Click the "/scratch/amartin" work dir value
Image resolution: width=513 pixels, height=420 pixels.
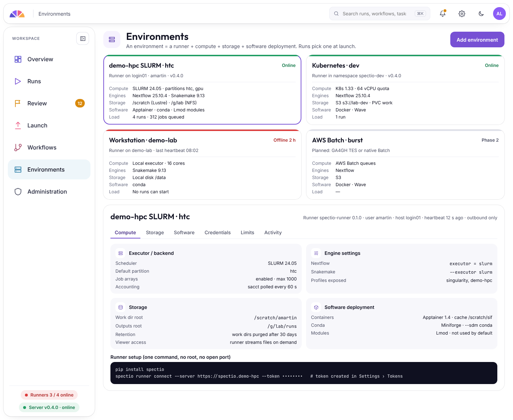(275, 317)
